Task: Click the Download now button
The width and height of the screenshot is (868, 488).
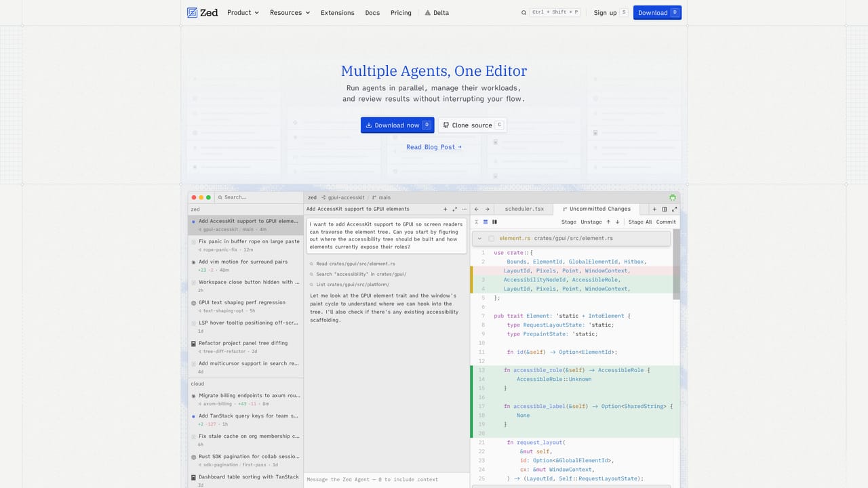Action: tap(397, 125)
